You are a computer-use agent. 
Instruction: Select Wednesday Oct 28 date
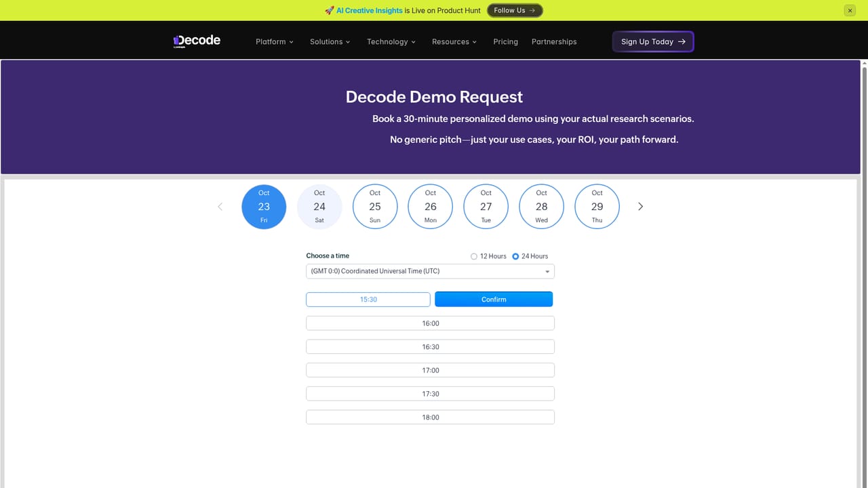pos(541,207)
